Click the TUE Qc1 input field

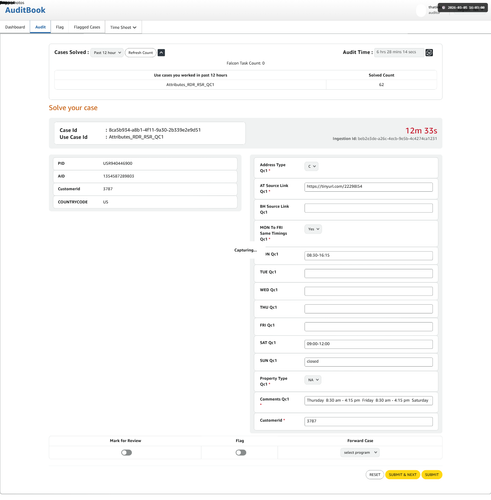coord(368,273)
